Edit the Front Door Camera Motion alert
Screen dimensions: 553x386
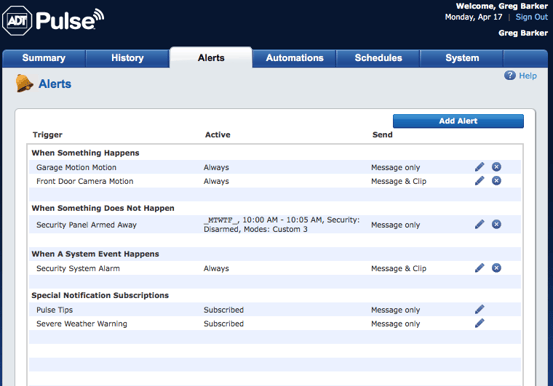click(x=479, y=181)
